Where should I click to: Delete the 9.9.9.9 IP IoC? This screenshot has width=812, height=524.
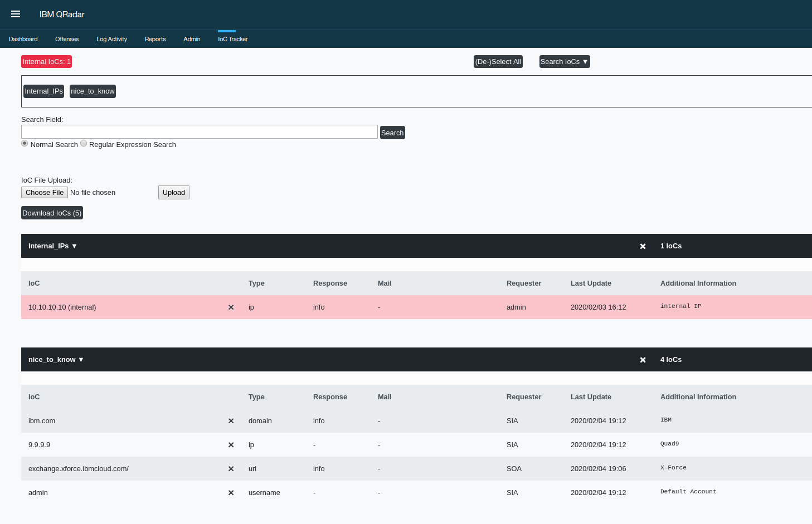click(231, 444)
